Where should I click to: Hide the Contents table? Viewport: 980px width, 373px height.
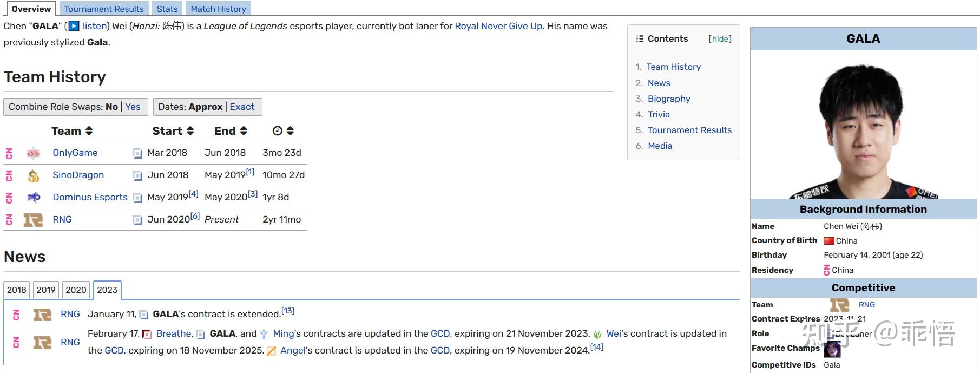tap(720, 39)
